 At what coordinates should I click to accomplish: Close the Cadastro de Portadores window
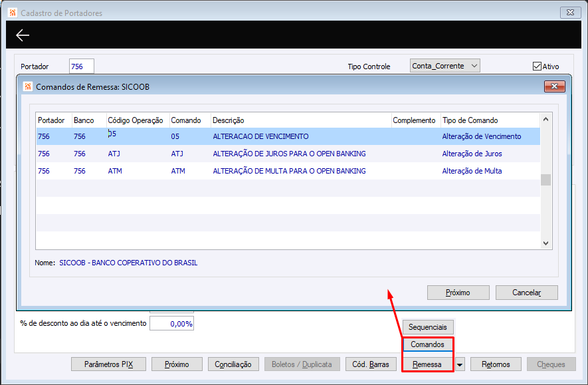570,13
